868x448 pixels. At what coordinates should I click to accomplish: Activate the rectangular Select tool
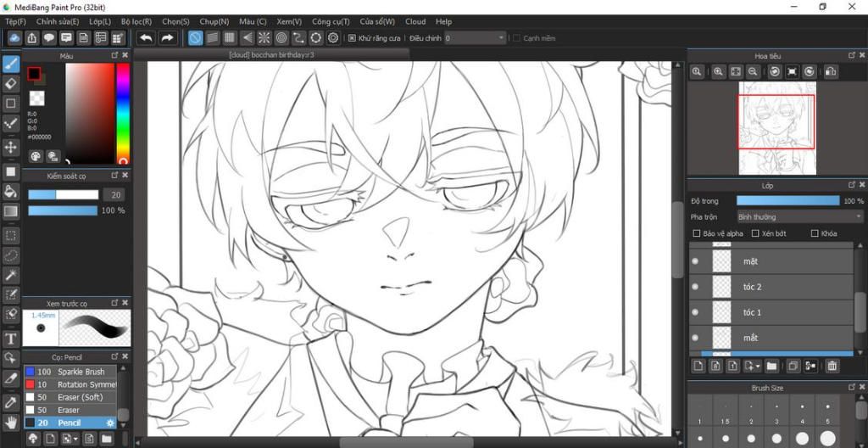click(10, 236)
